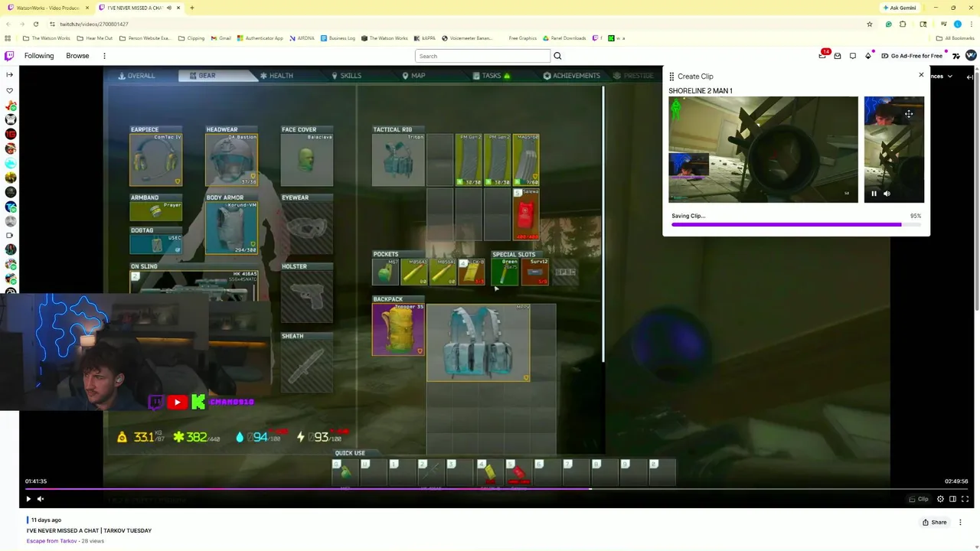Open the Hear Me Out bookmarks folder

[95, 38]
